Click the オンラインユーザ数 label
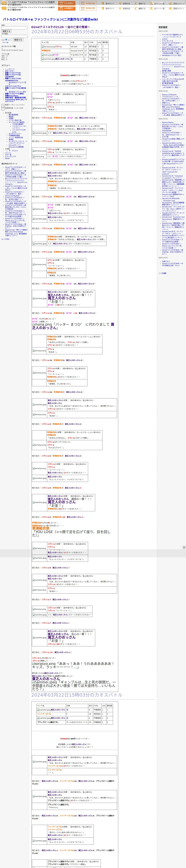The width and height of the screenshot is (186, 868). (x=8, y=46)
